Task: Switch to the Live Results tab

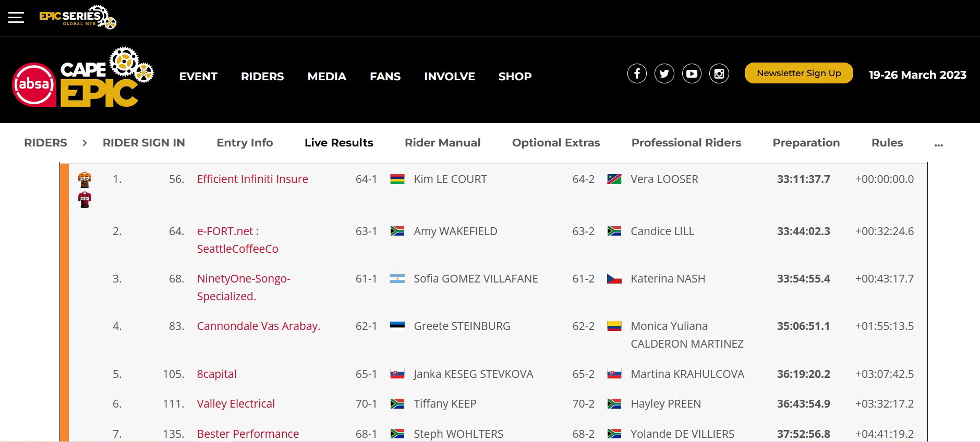Action: tap(338, 143)
